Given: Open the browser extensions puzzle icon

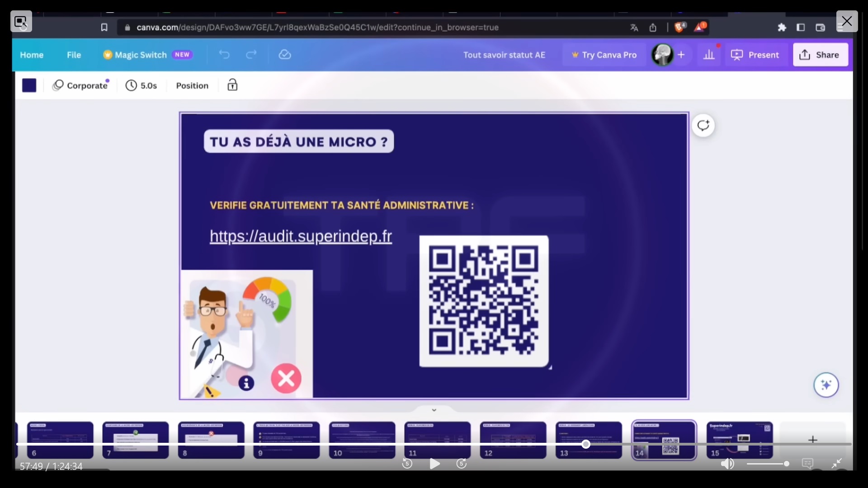Looking at the screenshot, I should (782, 28).
